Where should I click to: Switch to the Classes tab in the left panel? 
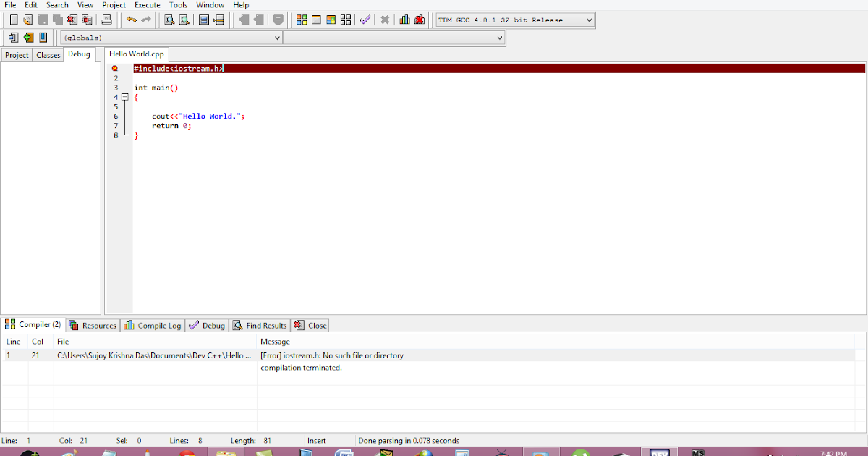48,55
